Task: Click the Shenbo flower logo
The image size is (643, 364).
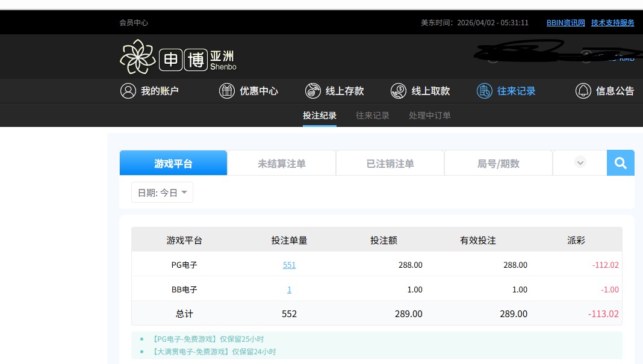Action: pos(137,57)
